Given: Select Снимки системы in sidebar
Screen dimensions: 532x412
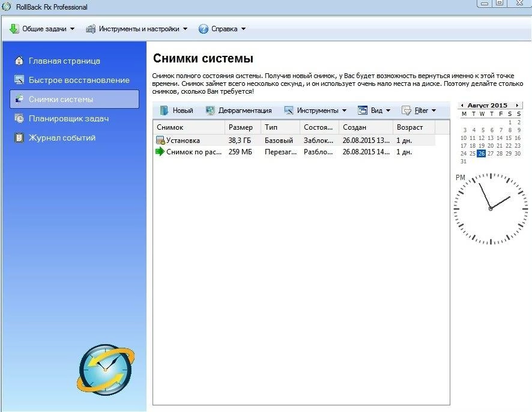Looking at the screenshot, I should [74, 99].
